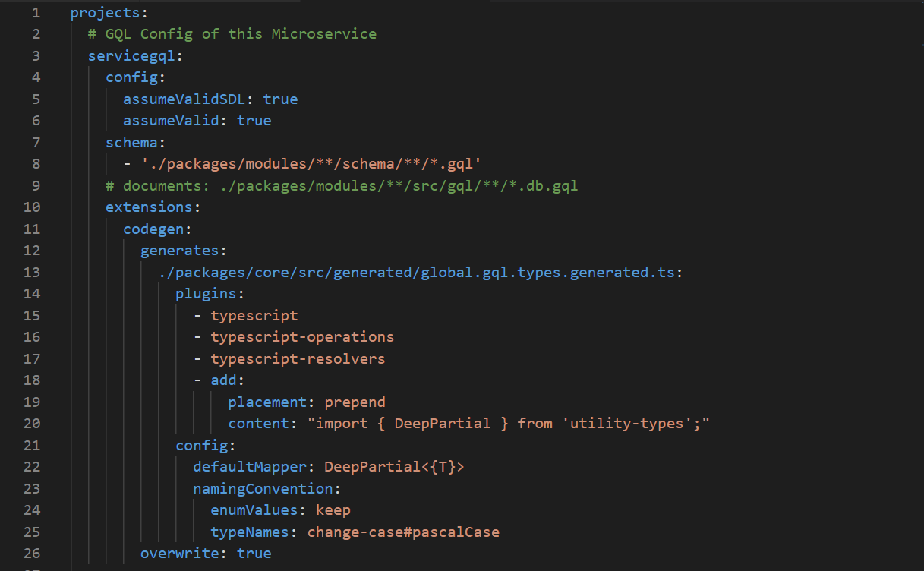
Task: Click the 'extensions' key
Action: coord(149,207)
